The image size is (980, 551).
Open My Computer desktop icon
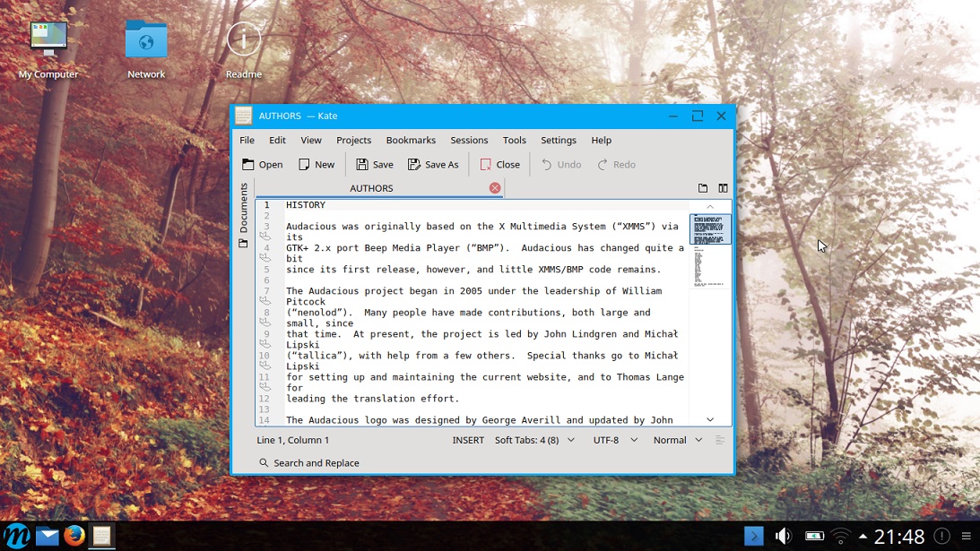48,50
